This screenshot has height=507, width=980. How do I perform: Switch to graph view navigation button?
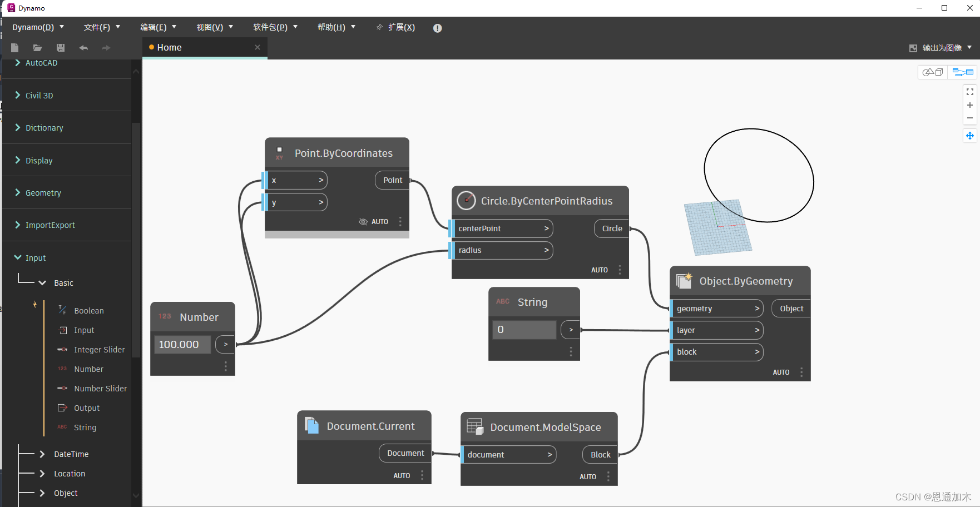pos(963,72)
